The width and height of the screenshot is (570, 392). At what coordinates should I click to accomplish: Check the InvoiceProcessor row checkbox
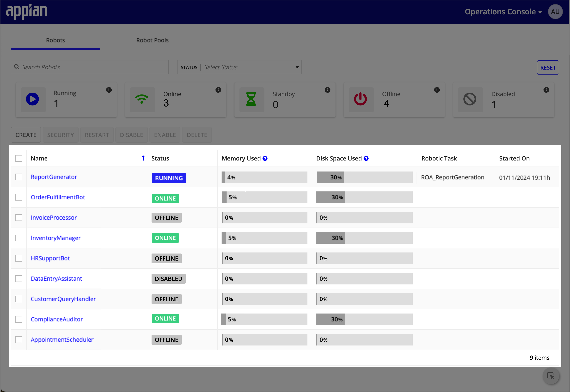pyautogui.click(x=19, y=218)
